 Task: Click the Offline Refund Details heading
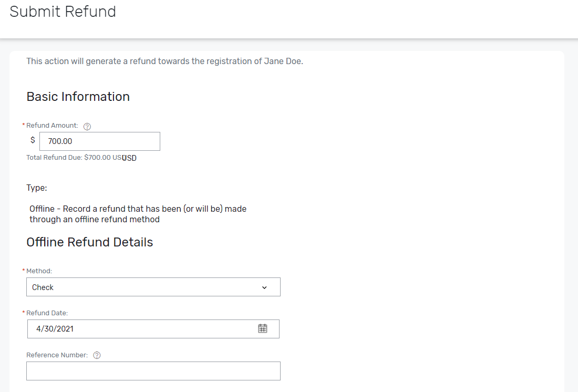(89, 242)
